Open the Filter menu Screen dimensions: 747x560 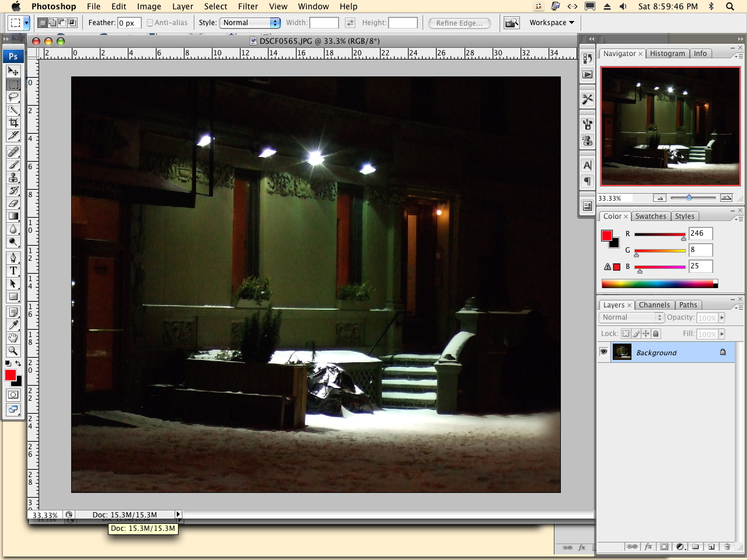click(x=248, y=6)
